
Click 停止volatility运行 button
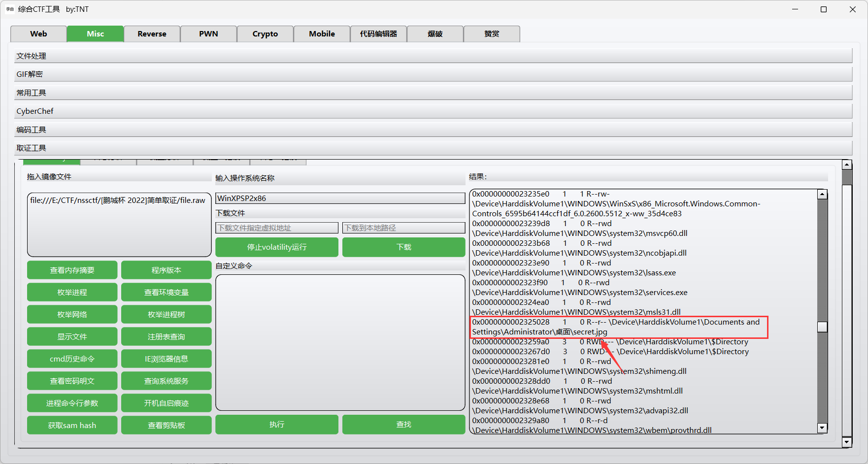tap(277, 247)
